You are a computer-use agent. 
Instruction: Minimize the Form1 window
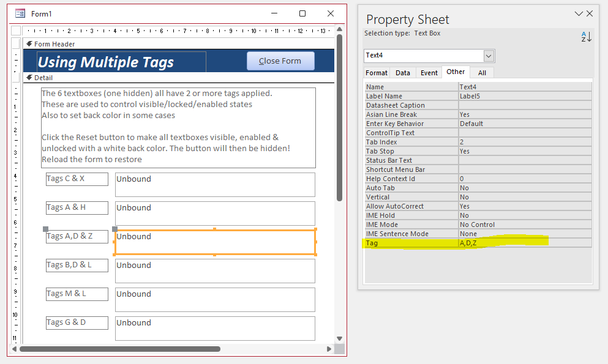[274, 13]
